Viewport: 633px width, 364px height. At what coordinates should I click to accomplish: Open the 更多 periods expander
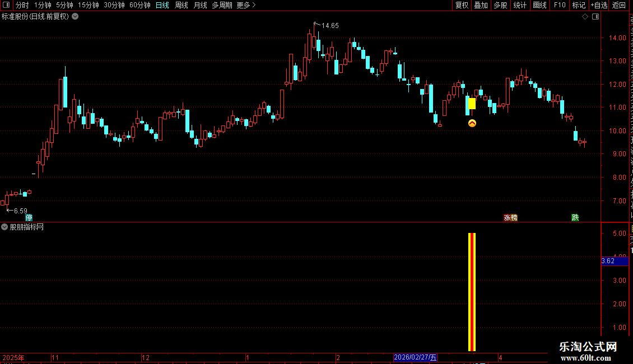(246, 5)
